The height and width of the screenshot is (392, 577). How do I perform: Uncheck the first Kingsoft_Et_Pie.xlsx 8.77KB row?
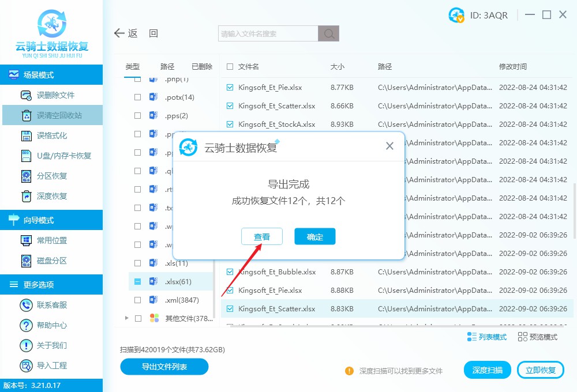click(x=230, y=88)
